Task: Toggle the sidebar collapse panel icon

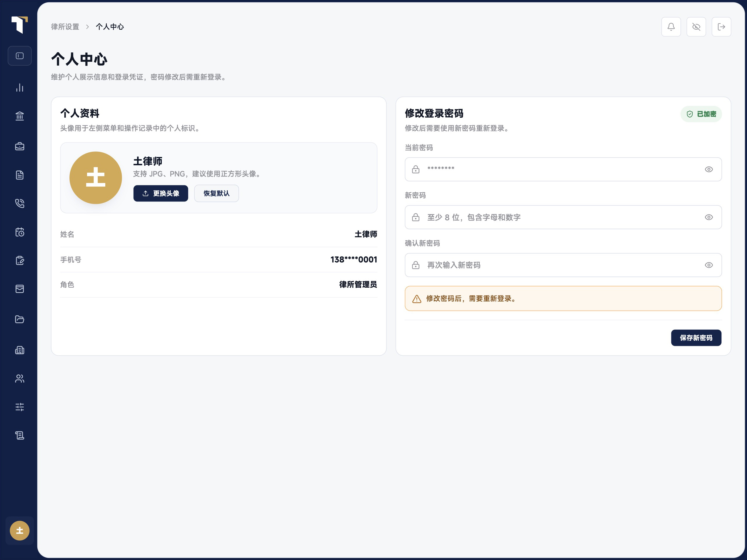Action: pyautogui.click(x=20, y=56)
